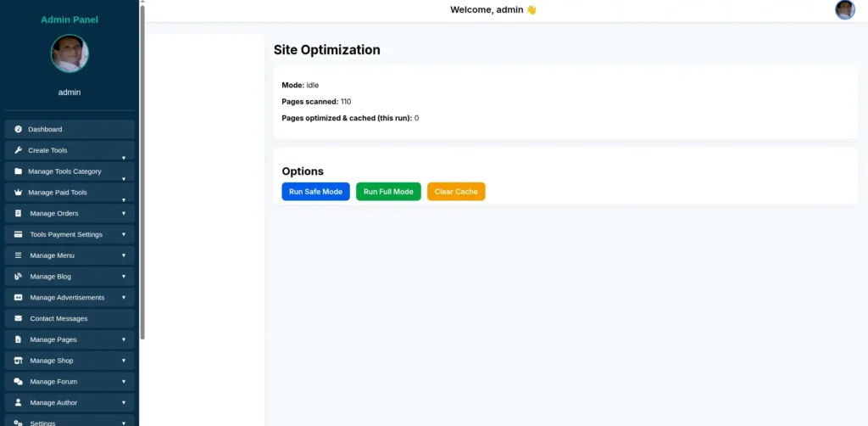Expand the Manage Author arrow
Image resolution: width=868 pixels, height=426 pixels.
[124, 403]
